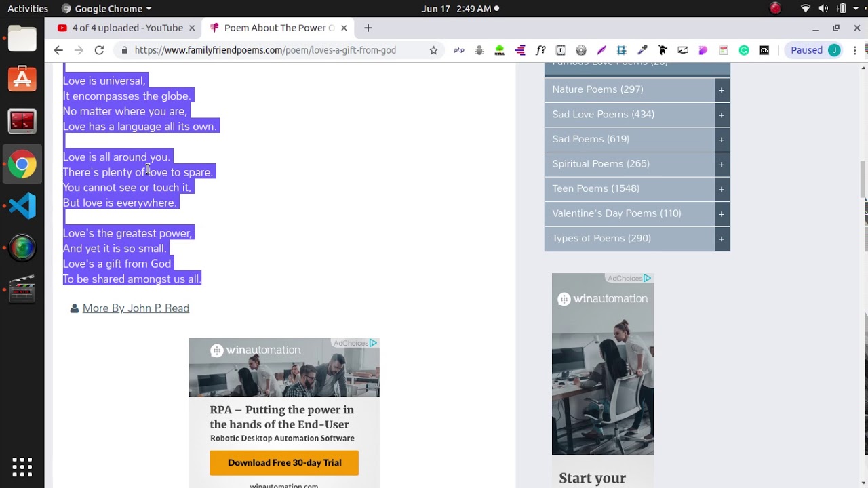Screen dimensions: 868x488
Task: Expand the Sad Love Poems category
Action: (x=722, y=115)
